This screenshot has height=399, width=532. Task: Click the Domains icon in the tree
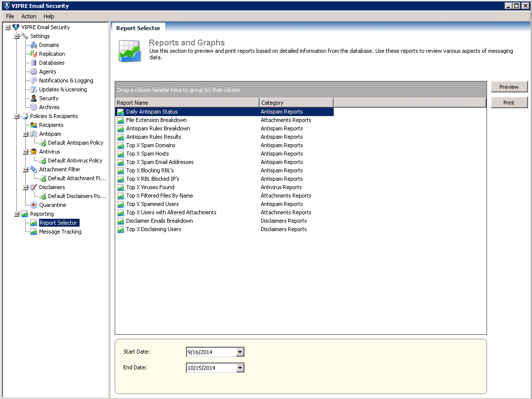34,45
